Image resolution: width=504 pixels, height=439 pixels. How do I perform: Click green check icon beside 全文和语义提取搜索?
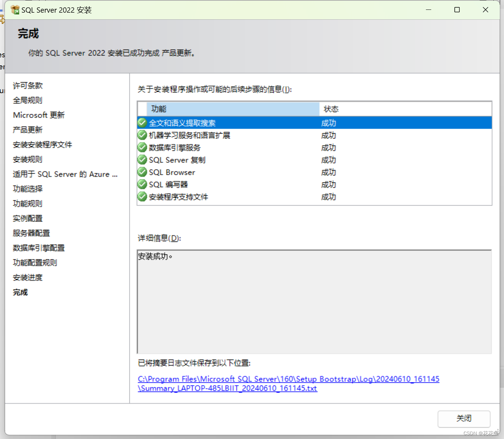tap(142, 123)
